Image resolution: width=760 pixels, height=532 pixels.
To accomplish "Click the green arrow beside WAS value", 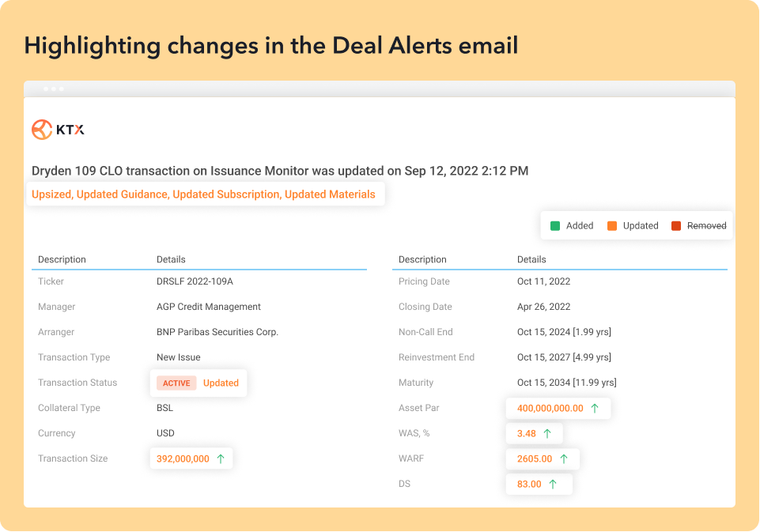I will [x=547, y=433].
